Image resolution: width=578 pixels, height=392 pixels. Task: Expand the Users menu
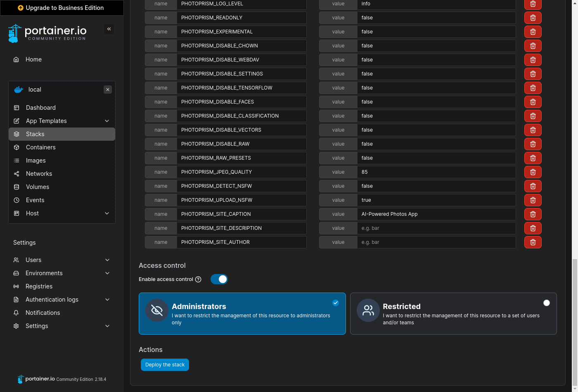pyautogui.click(x=33, y=260)
